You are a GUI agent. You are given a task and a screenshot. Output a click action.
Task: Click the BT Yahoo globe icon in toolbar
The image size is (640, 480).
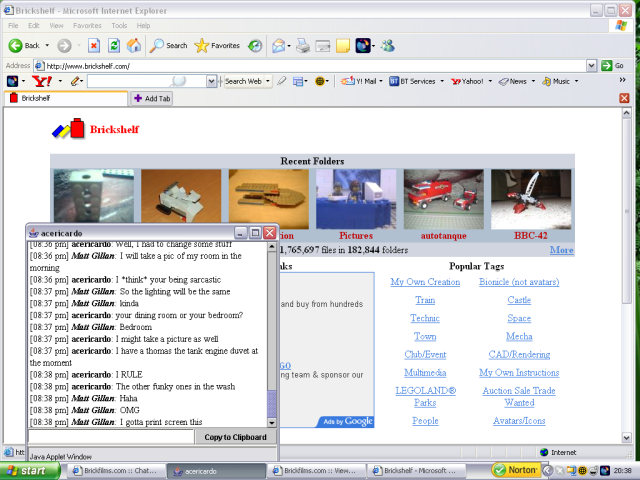tap(363, 46)
